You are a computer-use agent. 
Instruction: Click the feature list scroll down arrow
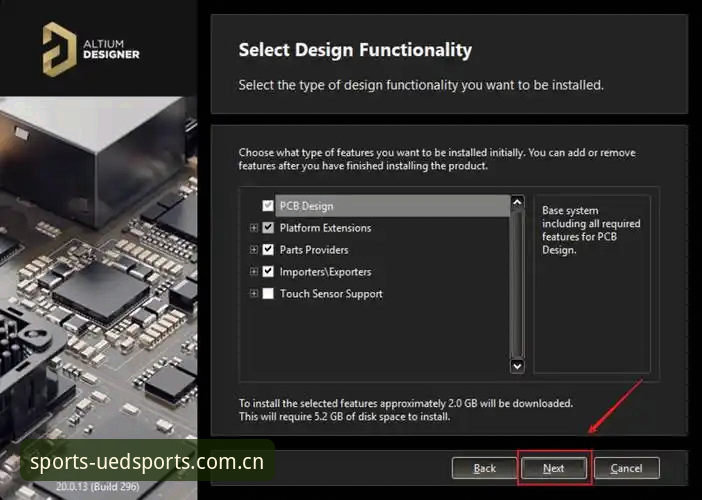(517, 366)
